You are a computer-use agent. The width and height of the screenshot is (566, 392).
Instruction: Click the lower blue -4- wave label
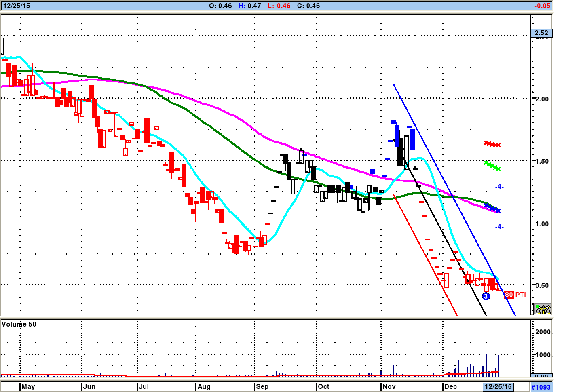[499, 227]
